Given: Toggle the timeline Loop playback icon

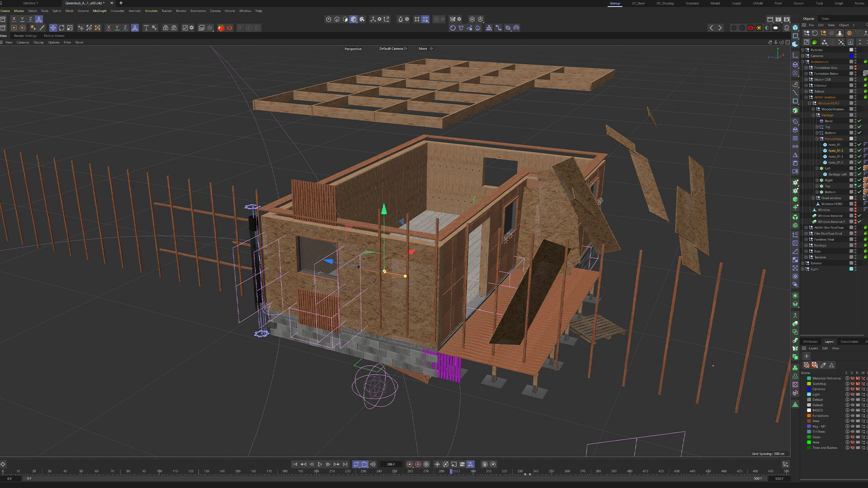Looking at the screenshot, I should [356, 465].
